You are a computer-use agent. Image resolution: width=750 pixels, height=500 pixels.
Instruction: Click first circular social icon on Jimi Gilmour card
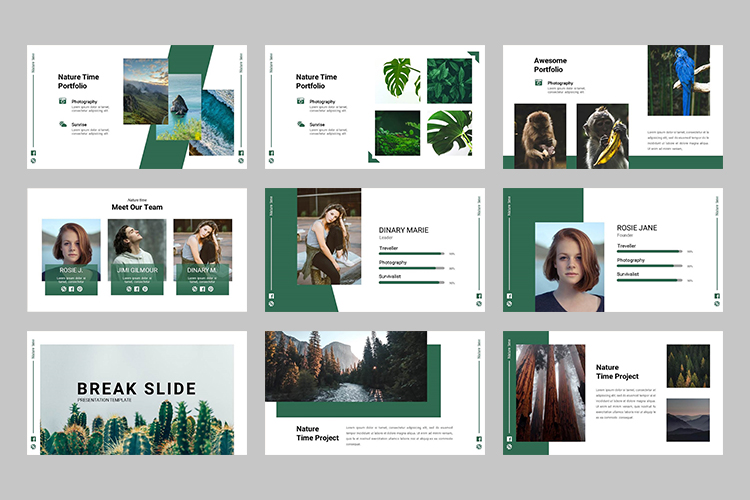coord(129,289)
